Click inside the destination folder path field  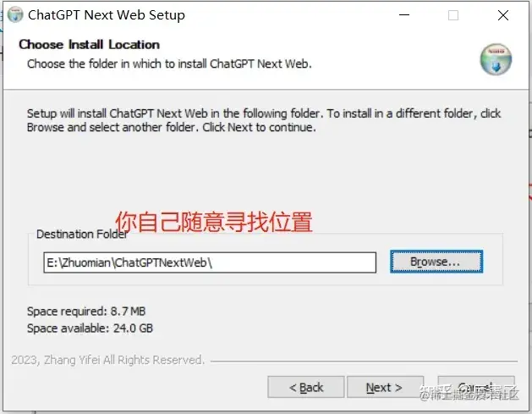(x=210, y=262)
